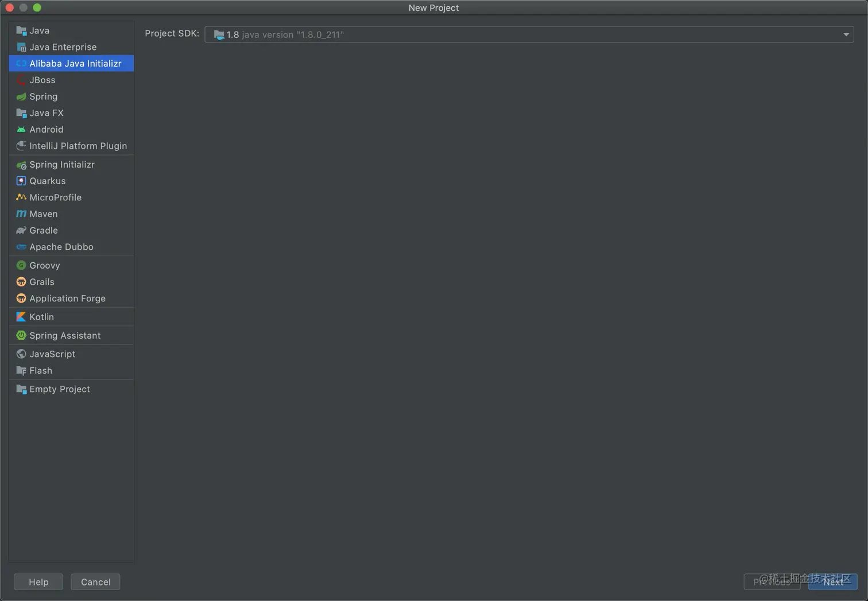Click the Next button
Screen dimensions: 868x601
pos(833,582)
